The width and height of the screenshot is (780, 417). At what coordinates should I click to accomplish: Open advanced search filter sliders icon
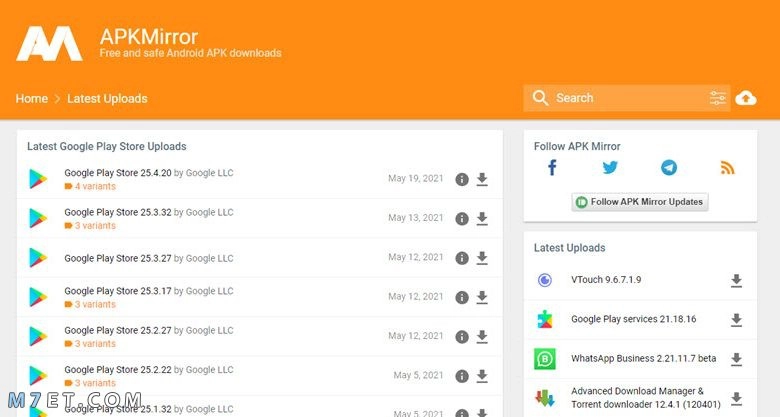[x=718, y=98]
